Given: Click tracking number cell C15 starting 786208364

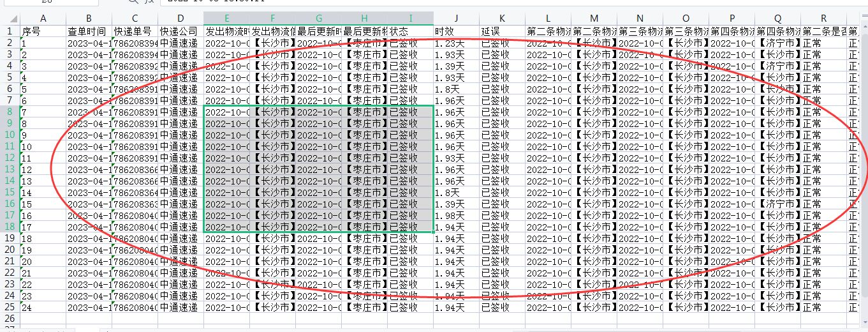Looking at the screenshot, I should click(135, 192).
